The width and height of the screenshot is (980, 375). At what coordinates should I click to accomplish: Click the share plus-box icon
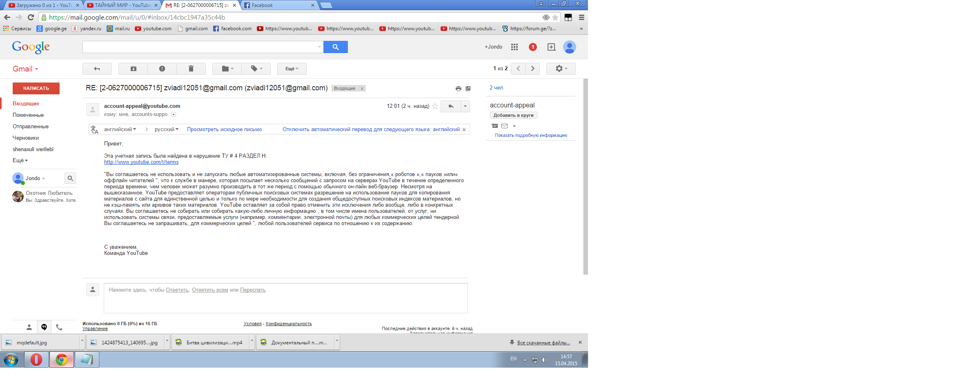pos(551,47)
